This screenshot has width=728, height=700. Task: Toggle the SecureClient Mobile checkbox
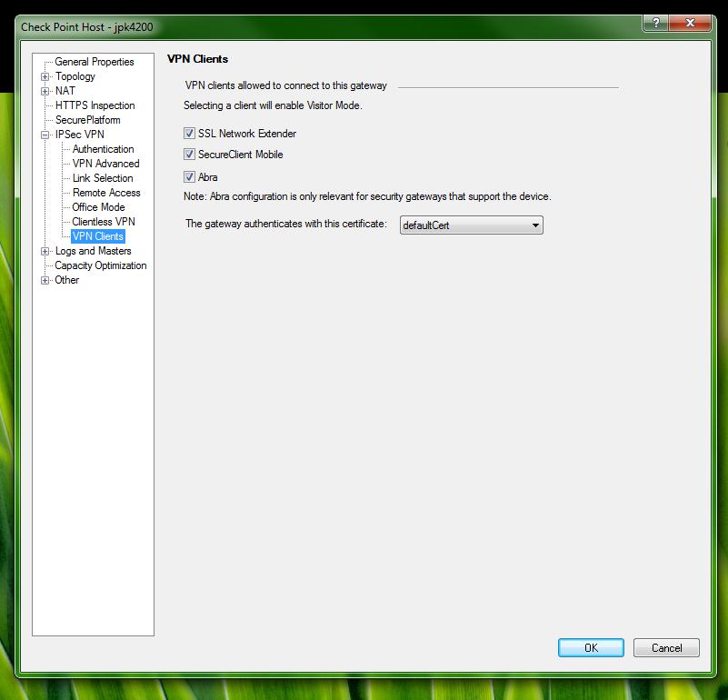pos(189,155)
